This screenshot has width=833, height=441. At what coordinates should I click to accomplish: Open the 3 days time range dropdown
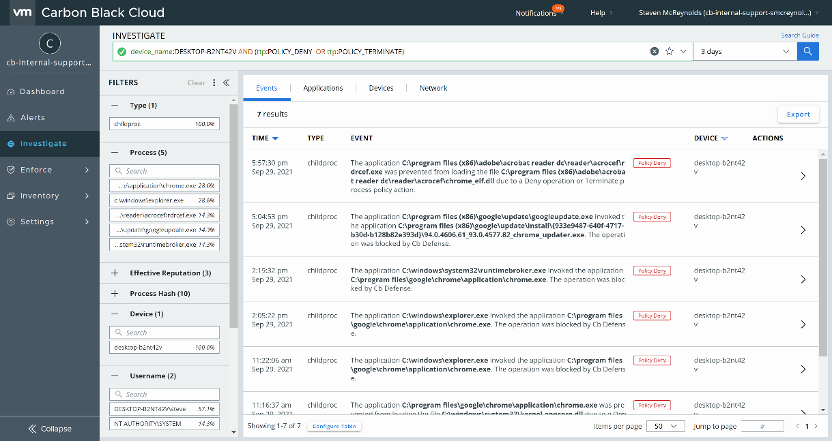point(745,52)
